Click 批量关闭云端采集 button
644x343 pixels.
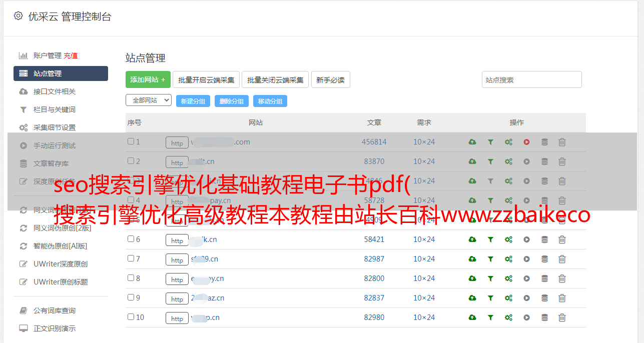(x=275, y=79)
